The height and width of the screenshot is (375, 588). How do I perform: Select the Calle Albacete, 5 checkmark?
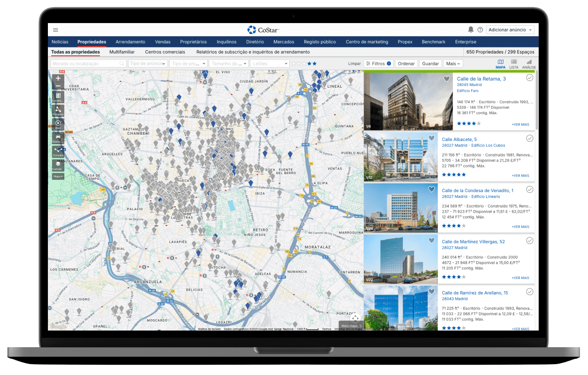[530, 138]
